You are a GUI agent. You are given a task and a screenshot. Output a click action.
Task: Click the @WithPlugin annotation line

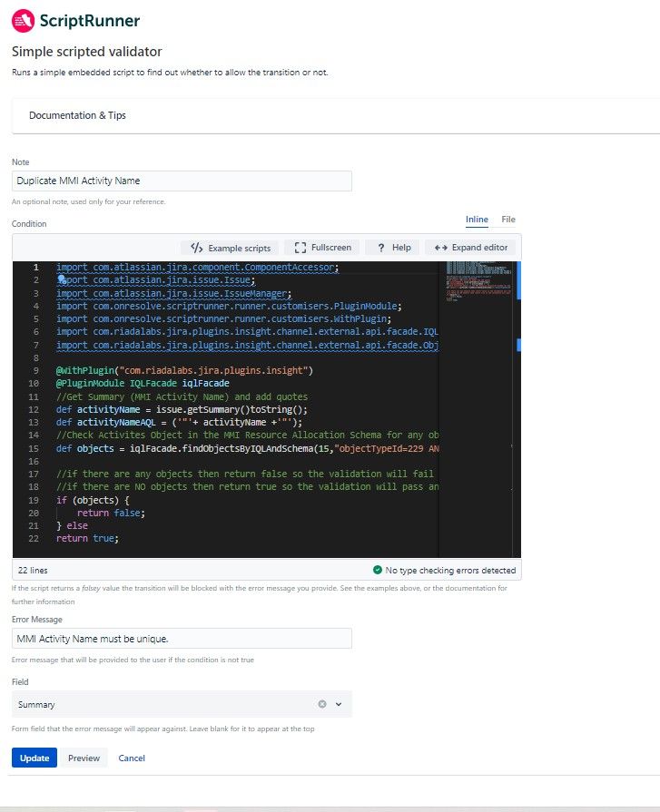tap(184, 371)
